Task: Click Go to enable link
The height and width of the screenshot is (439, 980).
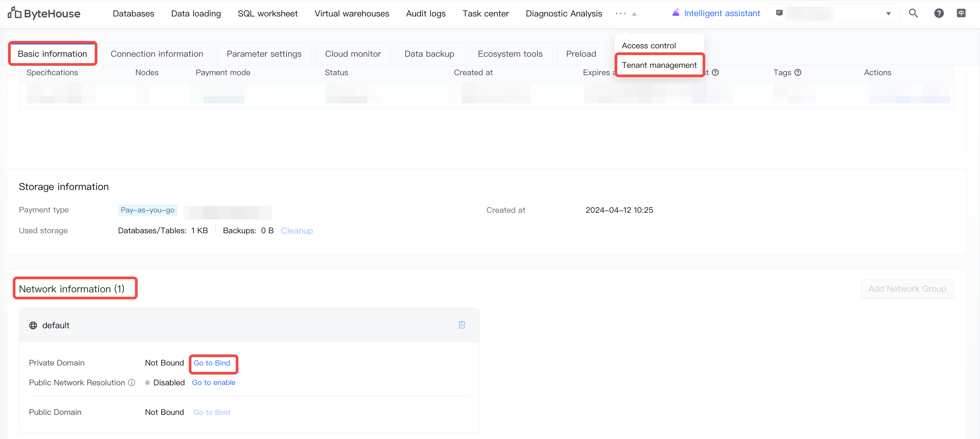Action: [213, 382]
